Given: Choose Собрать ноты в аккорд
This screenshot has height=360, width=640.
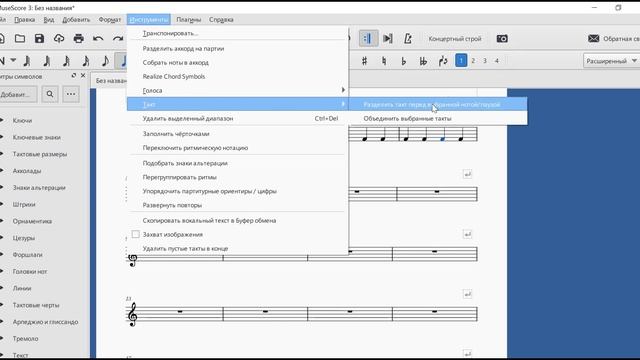Looking at the screenshot, I should [238, 62].
